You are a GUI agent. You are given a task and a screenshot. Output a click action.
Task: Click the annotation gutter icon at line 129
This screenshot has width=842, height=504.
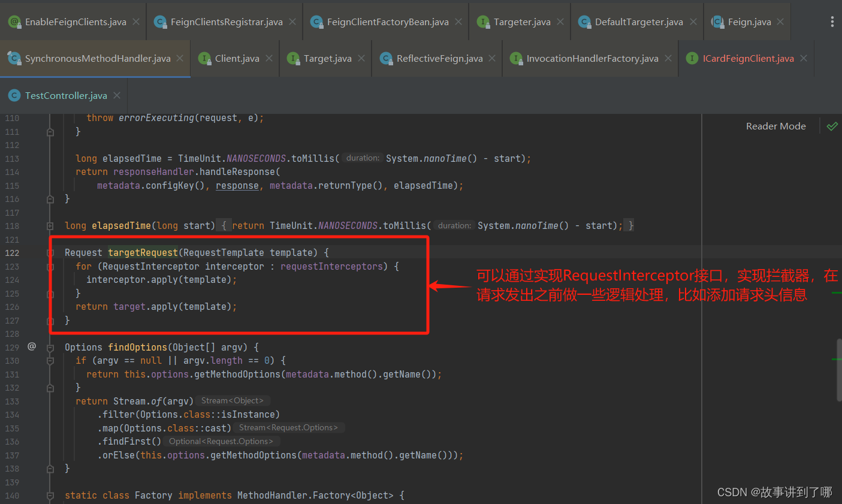click(x=32, y=346)
